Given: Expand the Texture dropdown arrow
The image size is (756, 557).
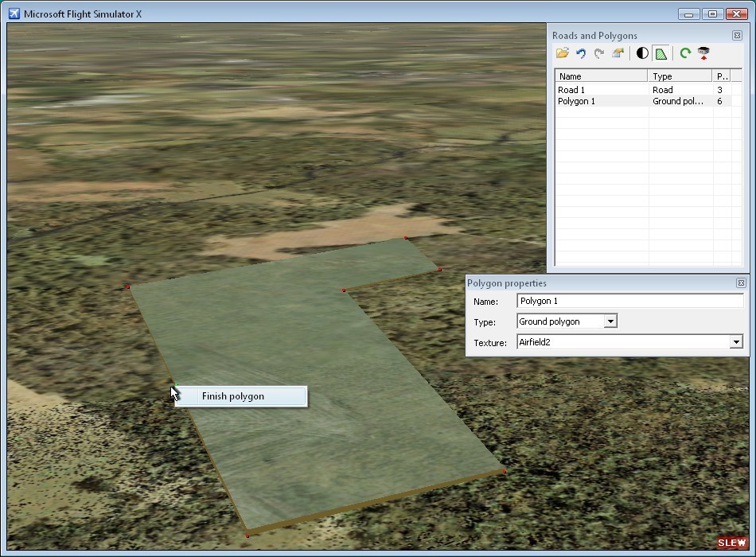Looking at the screenshot, I should pyautogui.click(x=736, y=342).
